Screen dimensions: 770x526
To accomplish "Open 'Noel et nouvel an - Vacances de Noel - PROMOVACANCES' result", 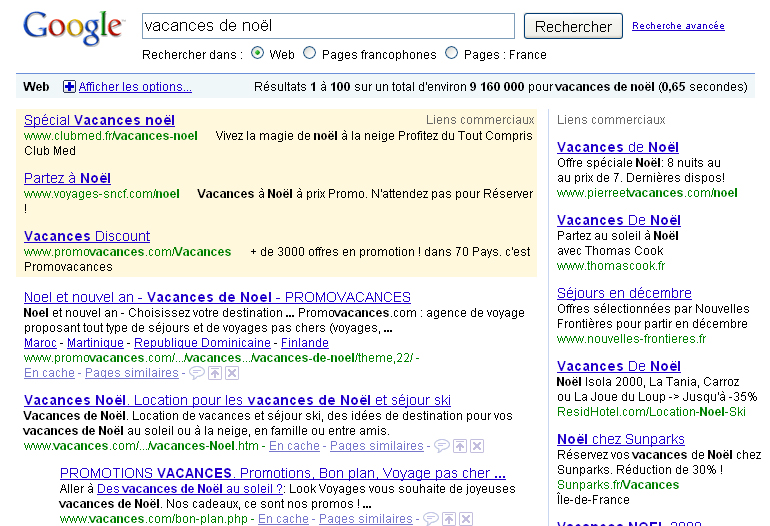I will (217, 297).
